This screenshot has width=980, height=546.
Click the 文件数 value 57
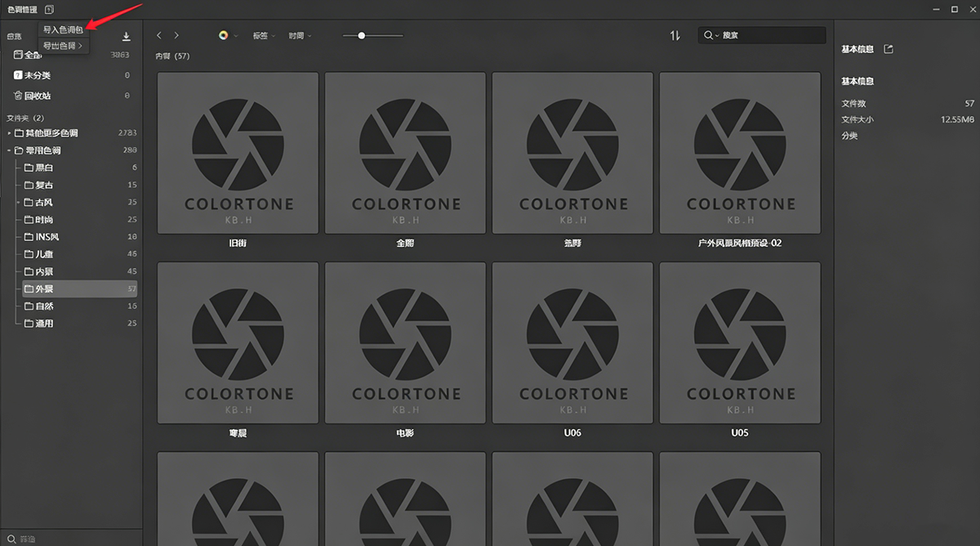tap(969, 104)
